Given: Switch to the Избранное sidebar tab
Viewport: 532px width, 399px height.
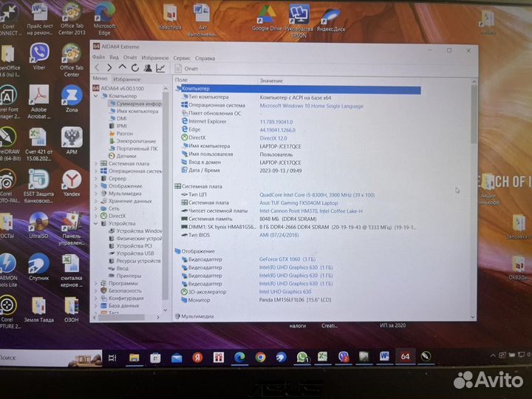Looking at the screenshot, I should click(x=127, y=79).
